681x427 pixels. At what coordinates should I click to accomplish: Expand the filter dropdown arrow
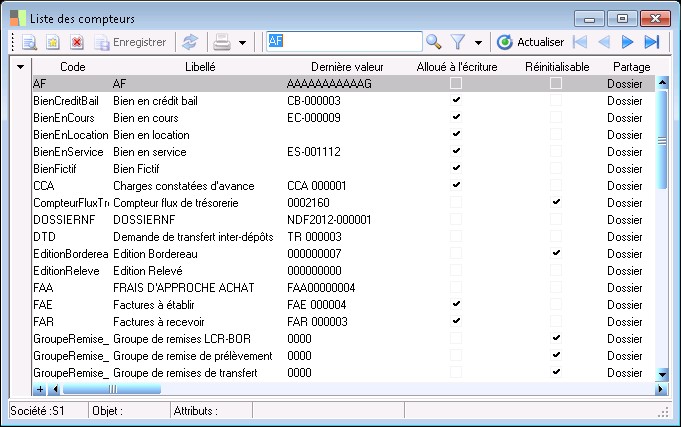pyautogui.click(x=478, y=42)
